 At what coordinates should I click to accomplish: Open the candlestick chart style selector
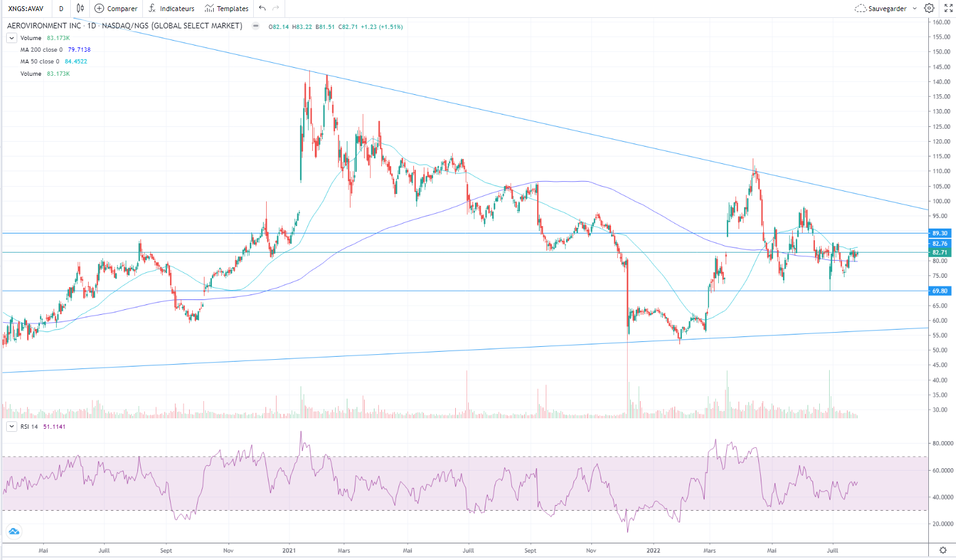click(x=80, y=9)
